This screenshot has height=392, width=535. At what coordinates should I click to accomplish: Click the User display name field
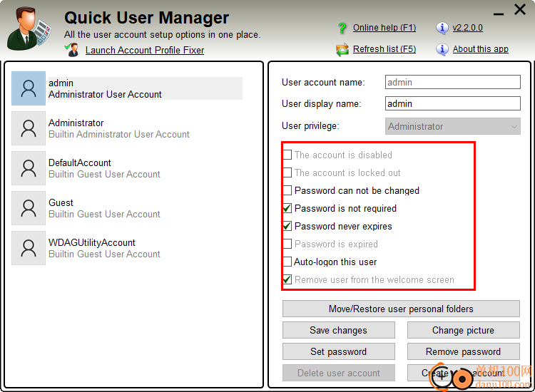pos(453,103)
